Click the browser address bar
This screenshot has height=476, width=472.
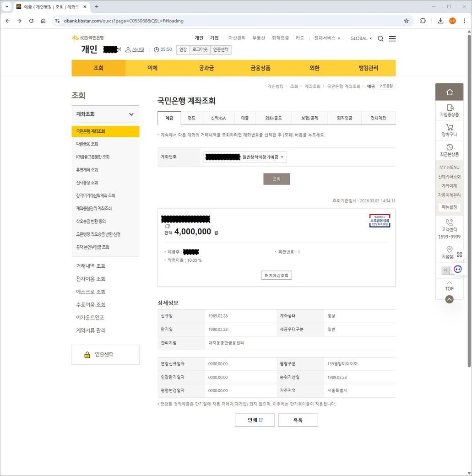click(229, 21)
